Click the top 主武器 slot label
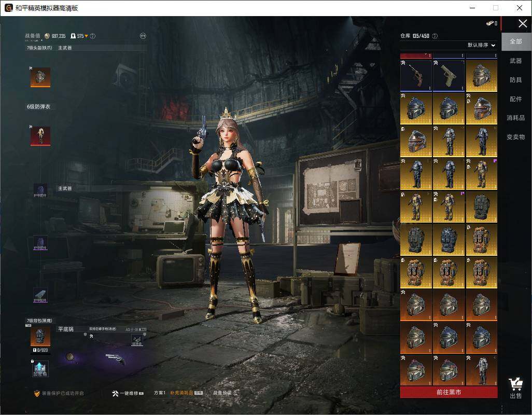The width and height of the screenshot is (532, 415). click(x=65, y=48)
